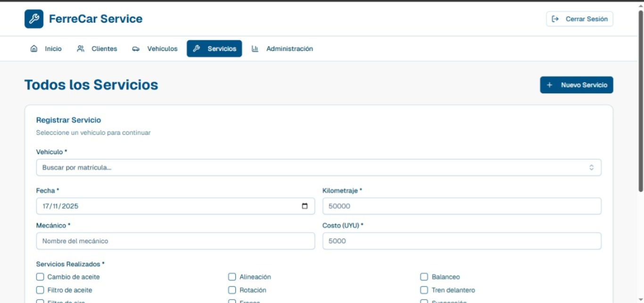644x303 pixels.
Task: Click the car icon beside Vehículos
Action: [136, 49]
